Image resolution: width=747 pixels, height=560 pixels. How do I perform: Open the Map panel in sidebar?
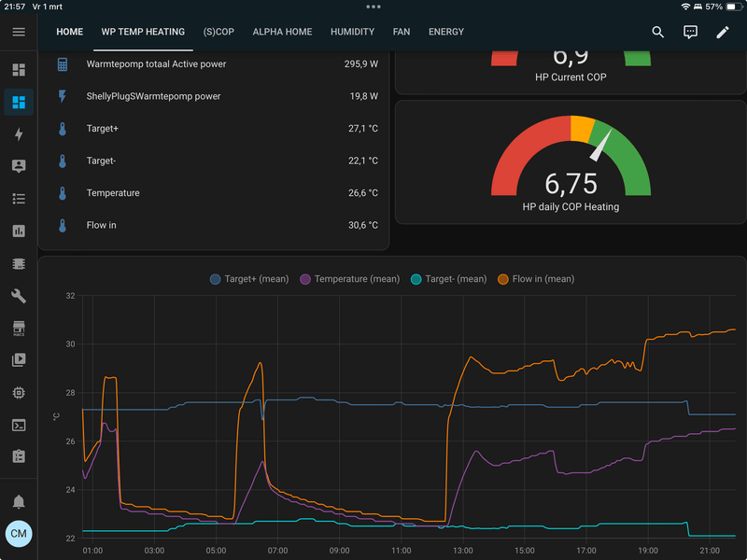pos(19,166)
